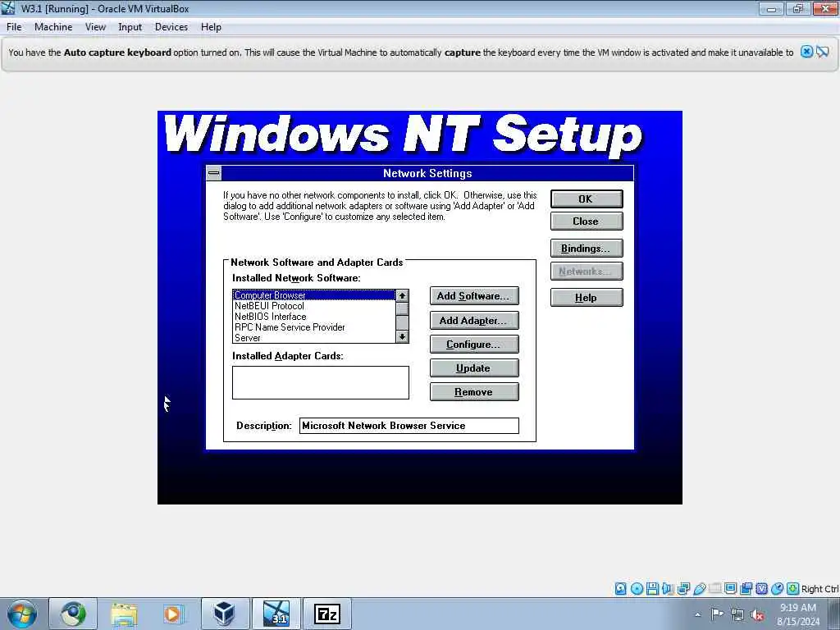
Task: Click the Update button
Action: tap(474, 368)
